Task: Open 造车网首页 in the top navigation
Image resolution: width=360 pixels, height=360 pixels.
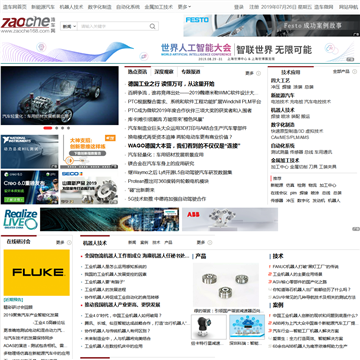Action: [15, 7]
